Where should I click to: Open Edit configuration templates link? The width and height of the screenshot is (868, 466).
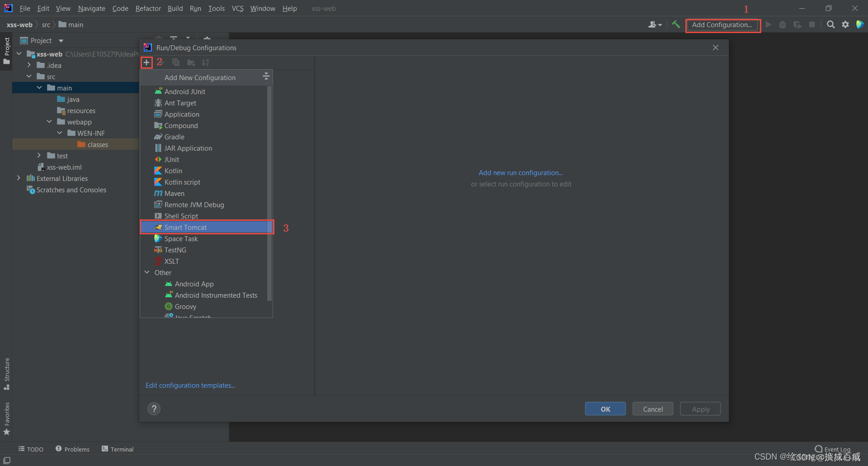pyautogui.click(x=190, y=385)
